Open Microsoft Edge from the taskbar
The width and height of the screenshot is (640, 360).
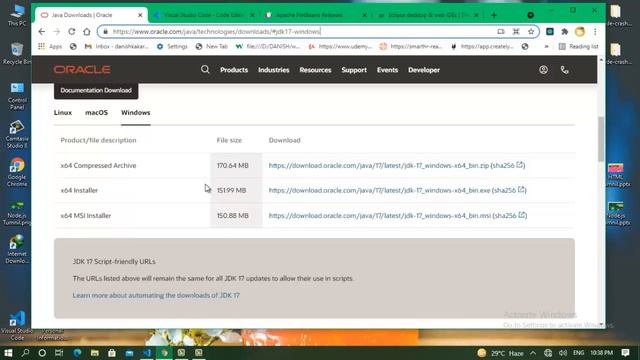click(x=77, y=353)
